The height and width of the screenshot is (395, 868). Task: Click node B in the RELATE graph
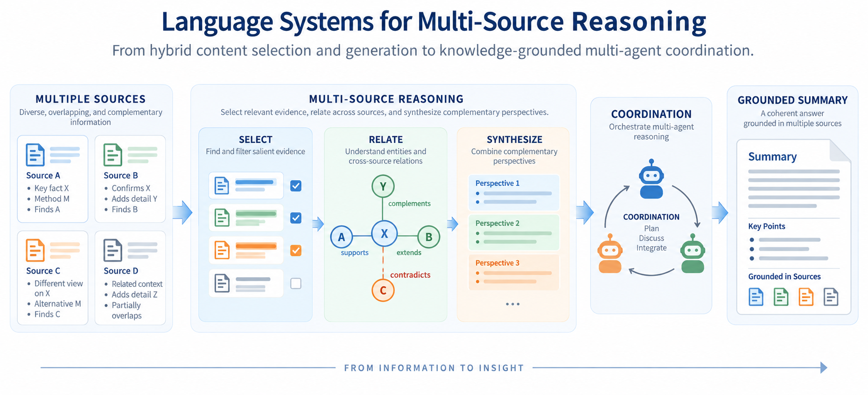pos(428,237)
